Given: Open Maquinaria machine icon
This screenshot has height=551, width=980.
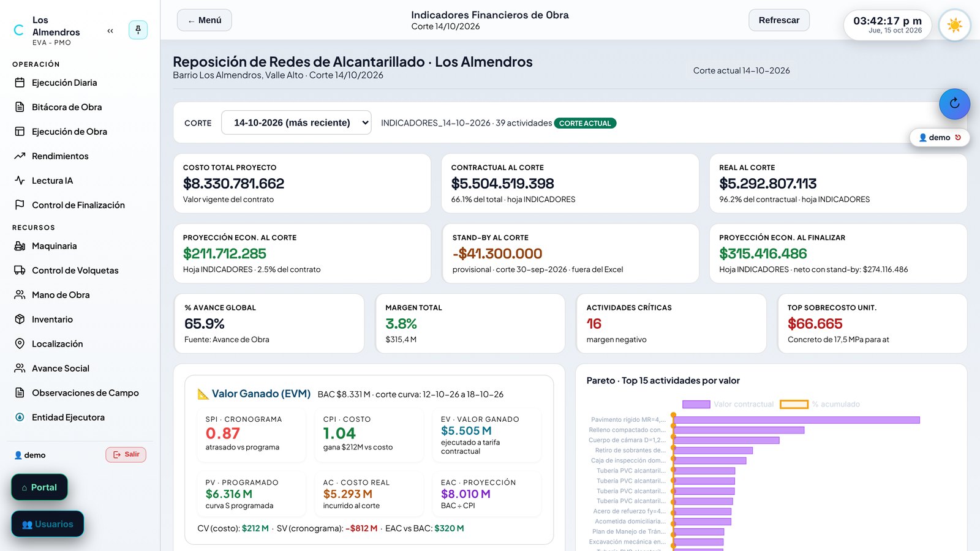Looking at the screenshot, I should click(x=20, y=246).
